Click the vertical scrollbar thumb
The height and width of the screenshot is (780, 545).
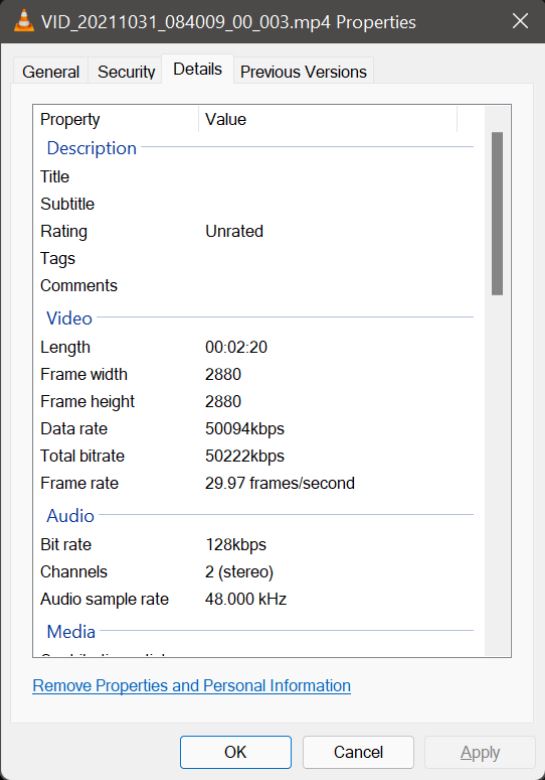pyautogui.click(x=497, y=213)
